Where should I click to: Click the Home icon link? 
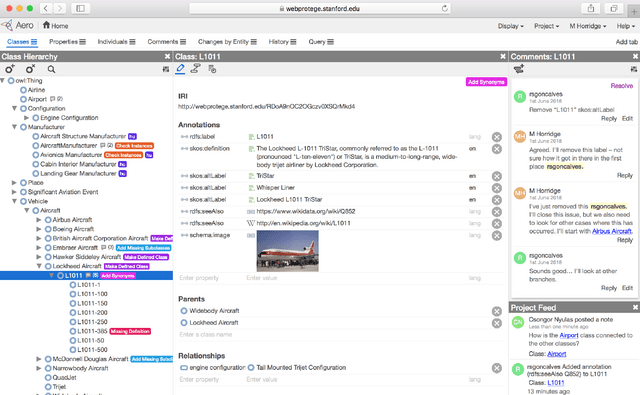55,25
